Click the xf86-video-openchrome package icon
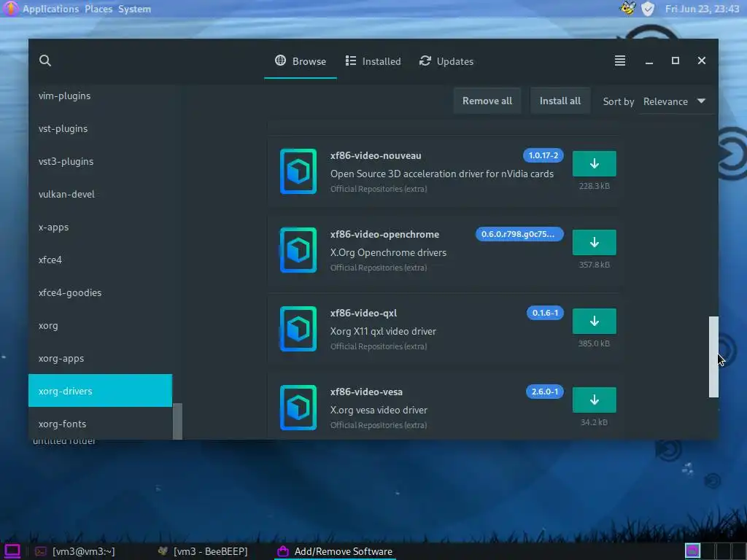The width and height of the screenshot is (747, 560). (x=298, y=250)
